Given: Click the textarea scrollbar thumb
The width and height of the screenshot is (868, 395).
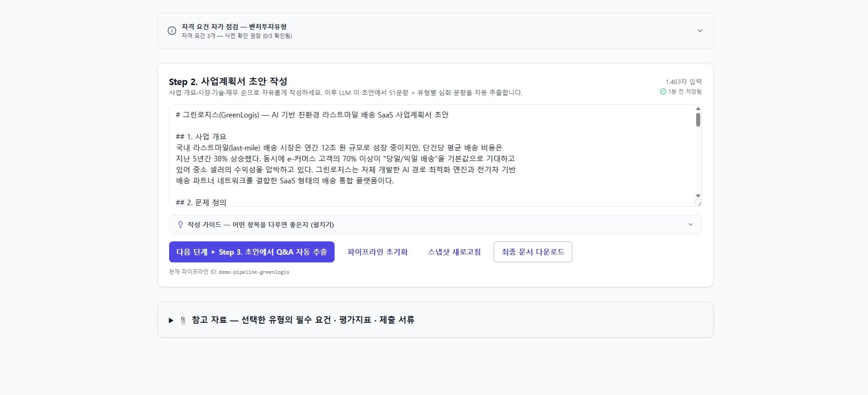Looking at the screenshot, I should pos(698,120).
